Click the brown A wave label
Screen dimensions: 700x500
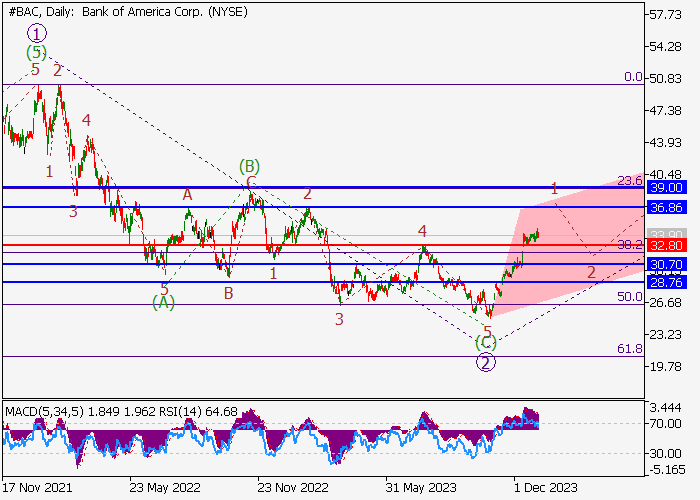[x=187, y=195]
